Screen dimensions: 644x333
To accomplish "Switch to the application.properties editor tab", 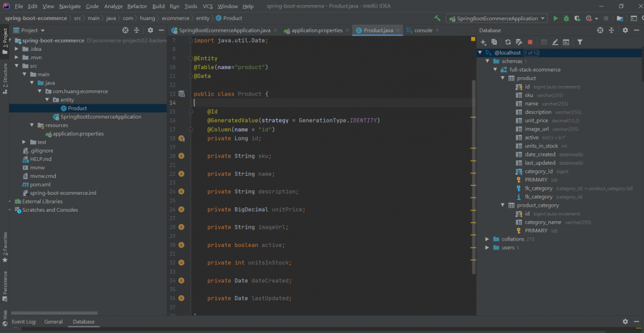I will [316, 30].
